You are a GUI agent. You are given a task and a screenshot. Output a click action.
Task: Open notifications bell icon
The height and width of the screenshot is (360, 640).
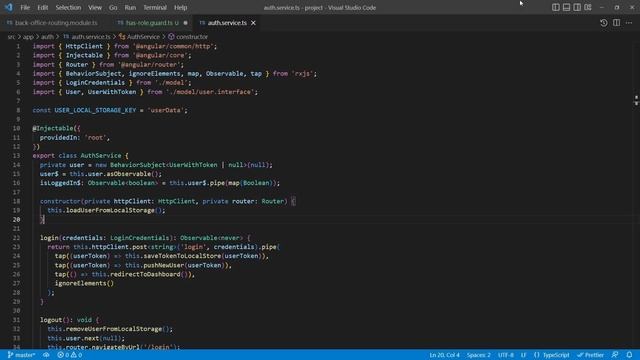[629, 355]
